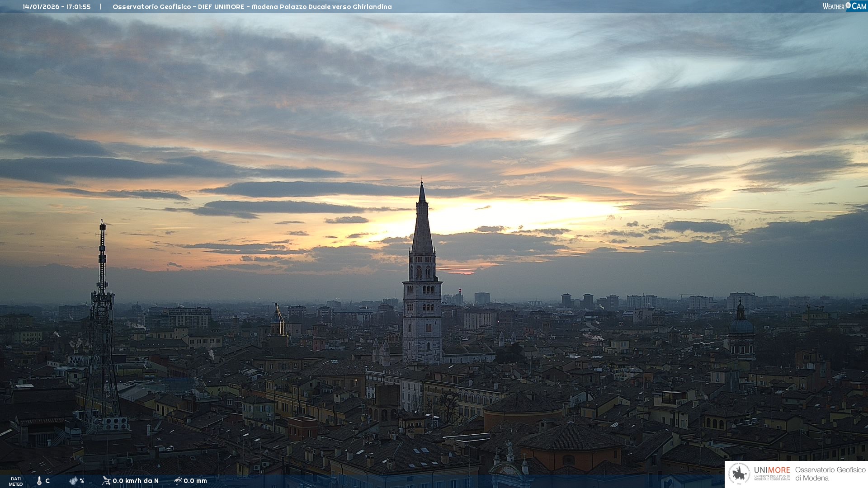Click the 0.0 km/h da N wind reading

pos(136,481)
